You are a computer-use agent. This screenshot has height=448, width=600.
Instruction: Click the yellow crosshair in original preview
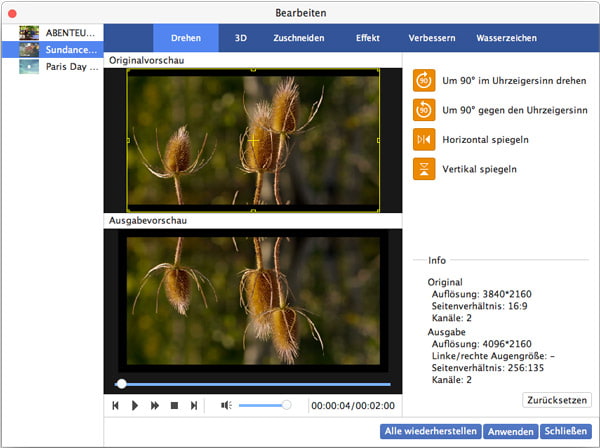pyautogui.click(x=253, y=140)
